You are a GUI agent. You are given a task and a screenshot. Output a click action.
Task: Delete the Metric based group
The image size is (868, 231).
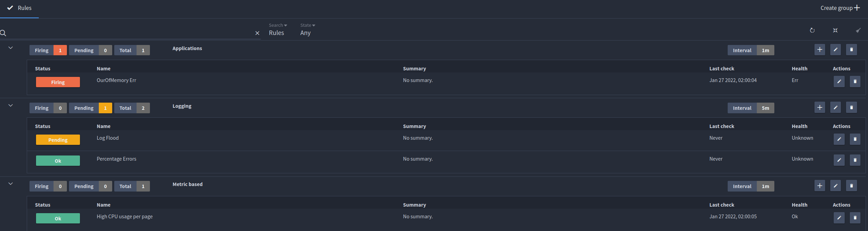coord(851,186)
